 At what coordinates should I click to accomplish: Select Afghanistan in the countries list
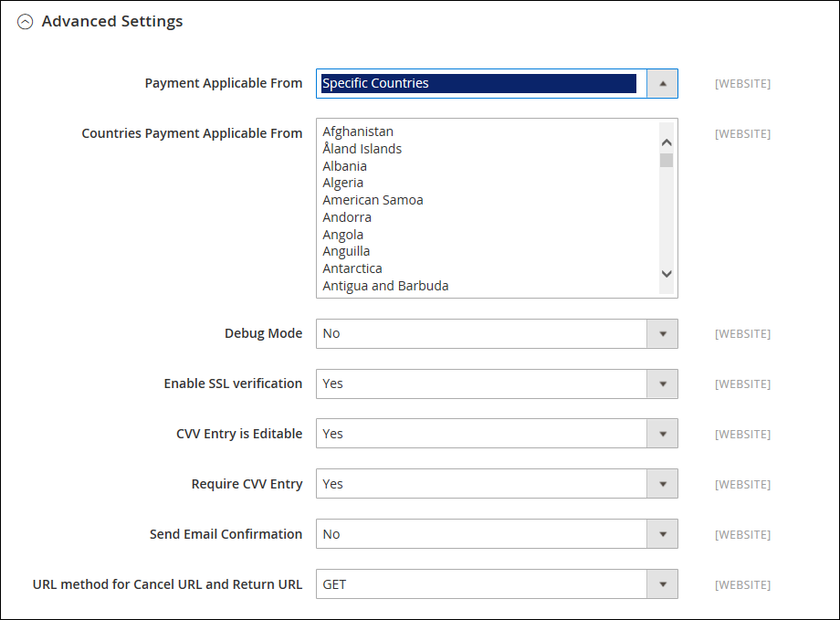[x=357, y=131]
